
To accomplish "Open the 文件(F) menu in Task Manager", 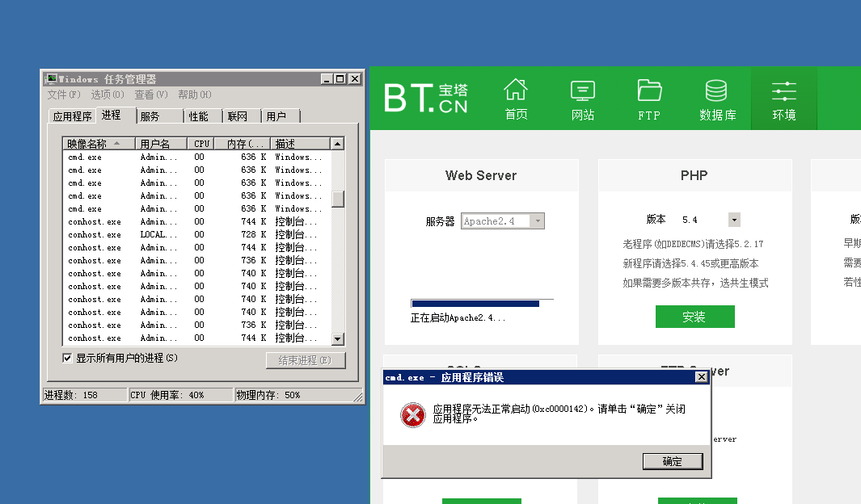I will click(x=64, y=94).
